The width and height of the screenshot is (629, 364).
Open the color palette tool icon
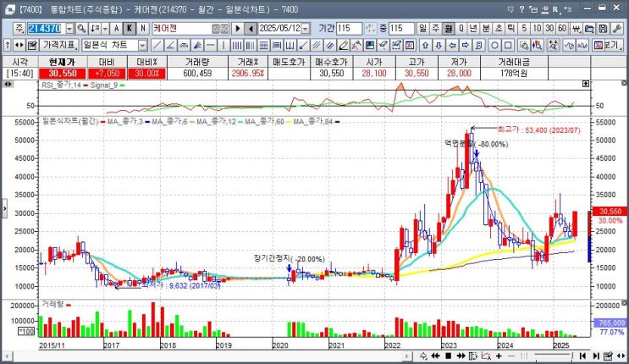click(x=369, y=45)
